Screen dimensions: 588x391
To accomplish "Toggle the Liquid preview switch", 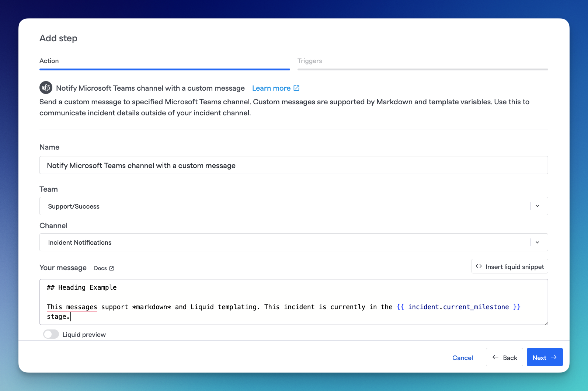I will click(51, 334).
